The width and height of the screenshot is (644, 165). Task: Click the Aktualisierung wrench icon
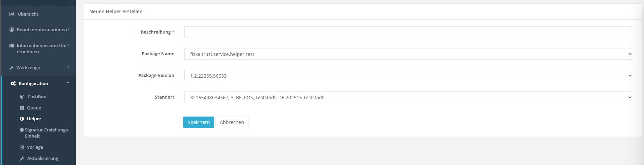[22, 159]
